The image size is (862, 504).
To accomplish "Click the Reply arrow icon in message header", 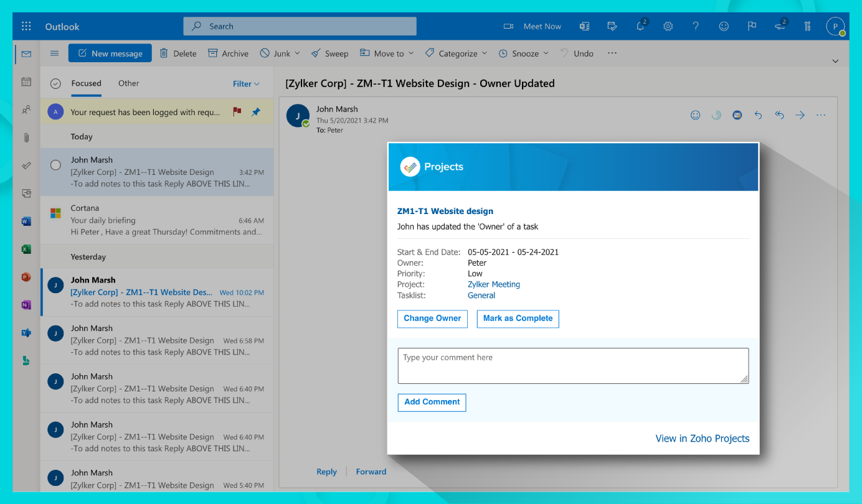I will click(x=758, y=115).
